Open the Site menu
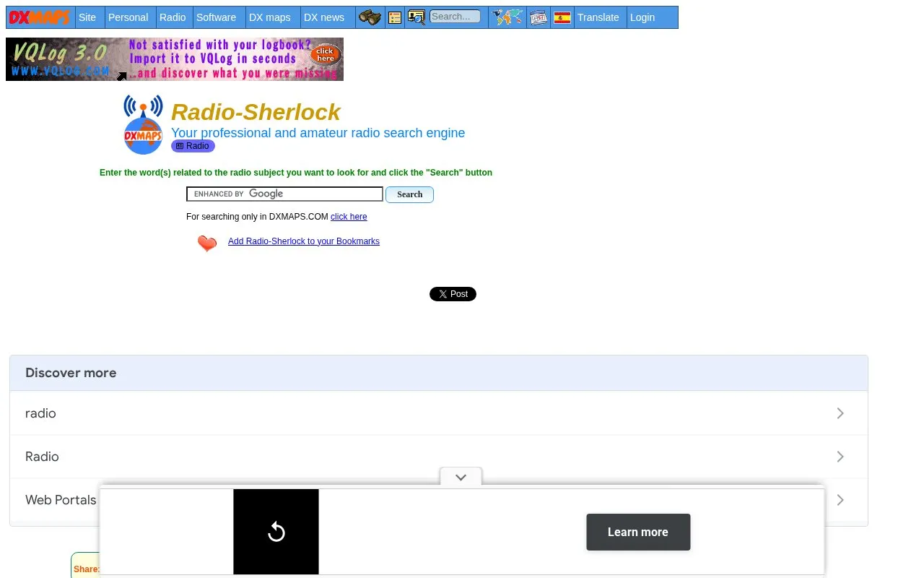Viewport: 924px width, 578px height. coord(87,17)
